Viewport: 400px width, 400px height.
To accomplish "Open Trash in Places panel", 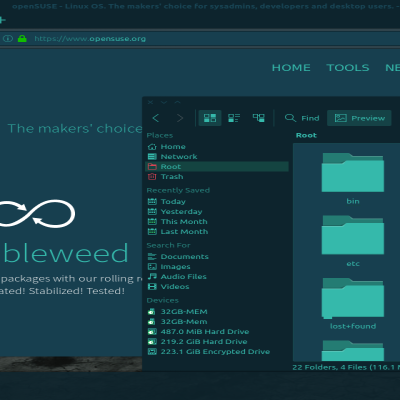I will coord(217,177).
